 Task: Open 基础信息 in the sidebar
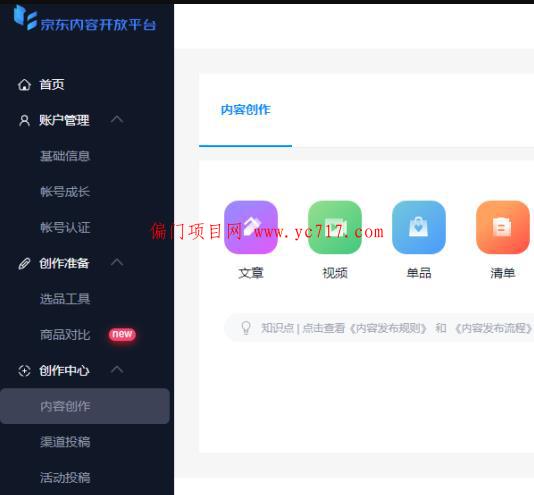(65, 156)
